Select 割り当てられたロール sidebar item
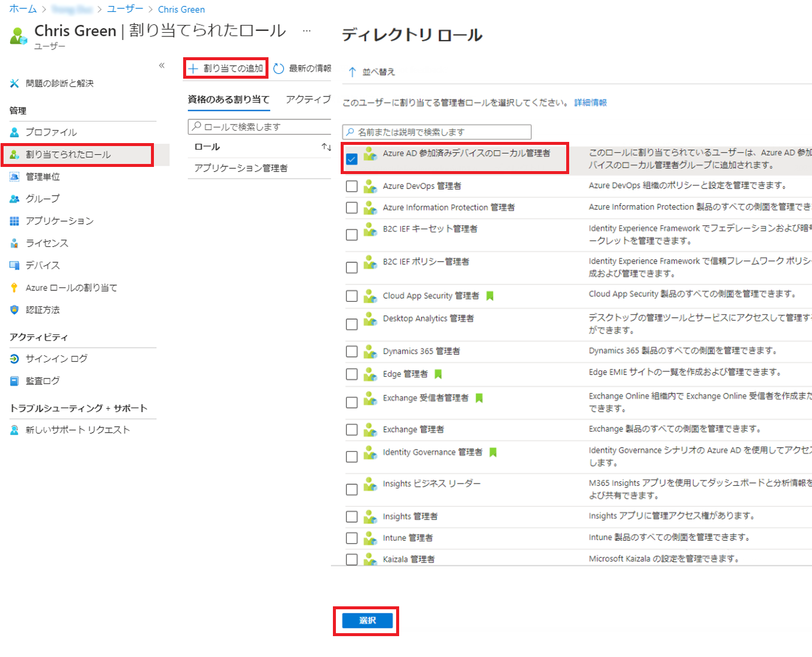 point(77,154)
